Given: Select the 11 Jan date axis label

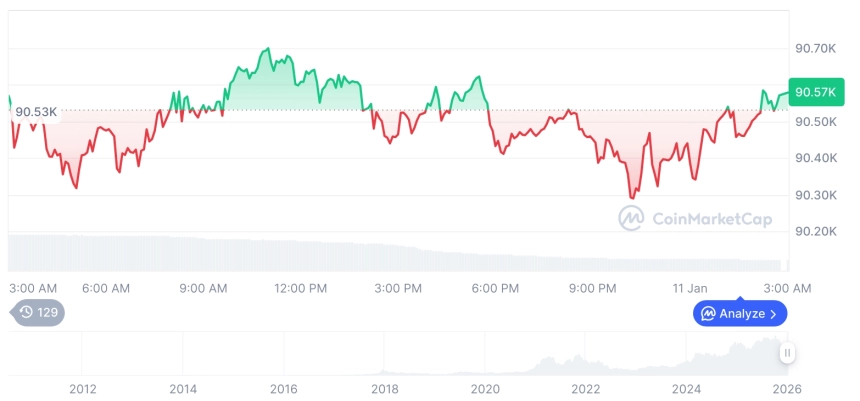Looking at the screenshot, I should click(690, 288).
